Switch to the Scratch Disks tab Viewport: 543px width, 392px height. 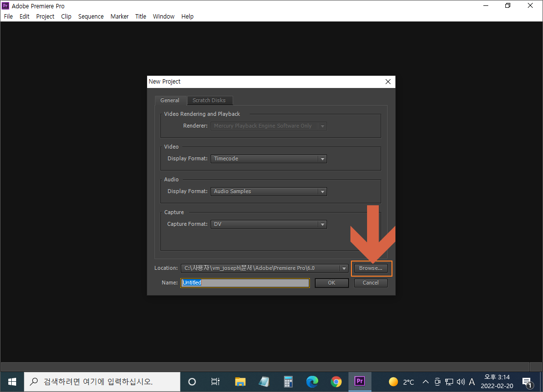209,100
